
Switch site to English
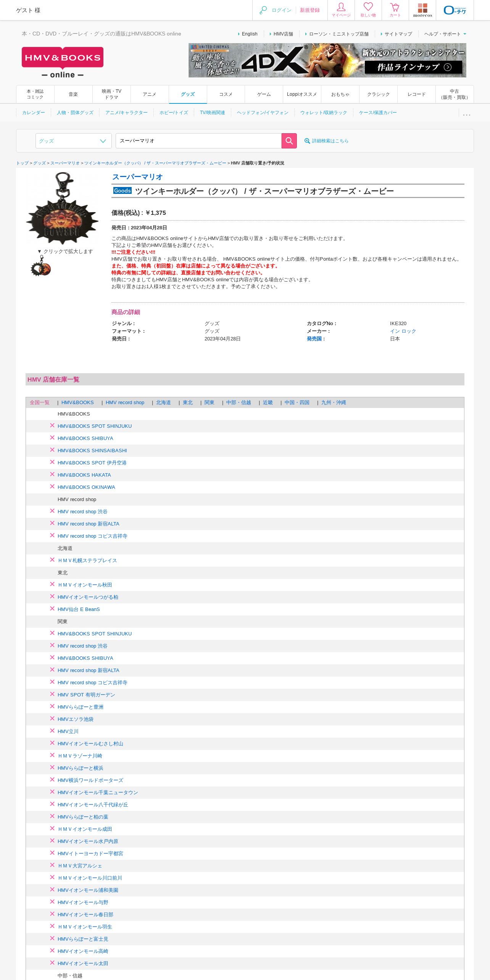click(x=250, y=34)
